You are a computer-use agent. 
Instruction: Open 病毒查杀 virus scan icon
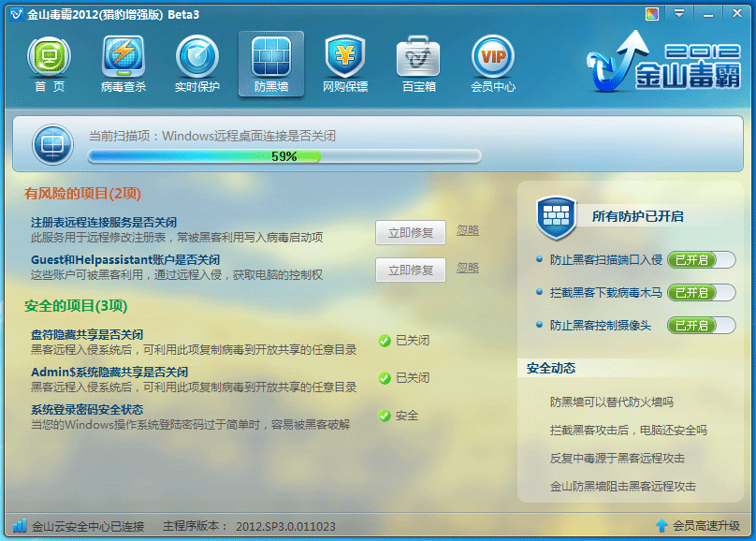coord(124,65)
